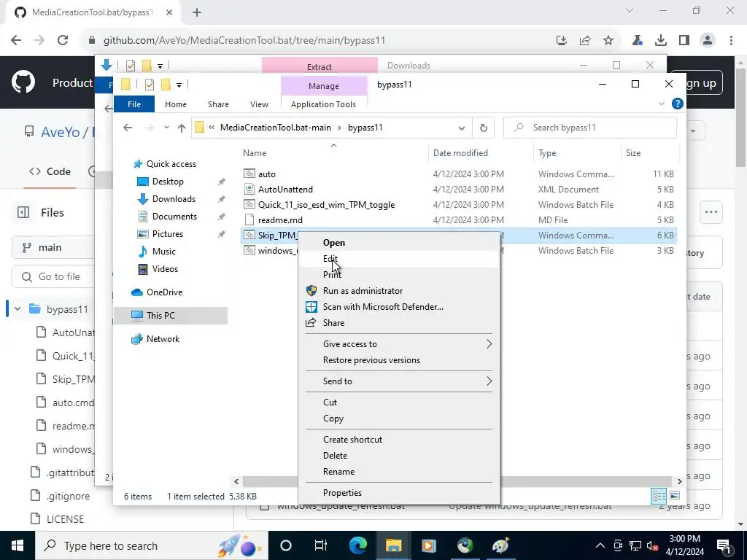Select This PC in the navigation pane
Viewport: 747px width, 560px height.
(160, 315)
